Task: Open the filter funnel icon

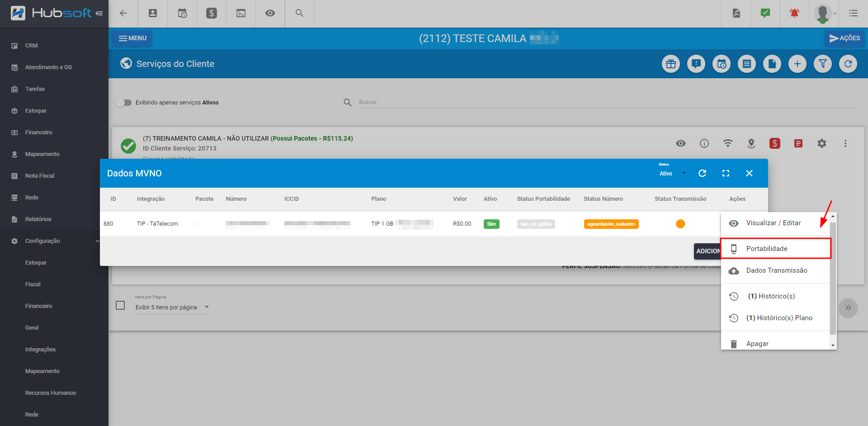Action: 823,64
